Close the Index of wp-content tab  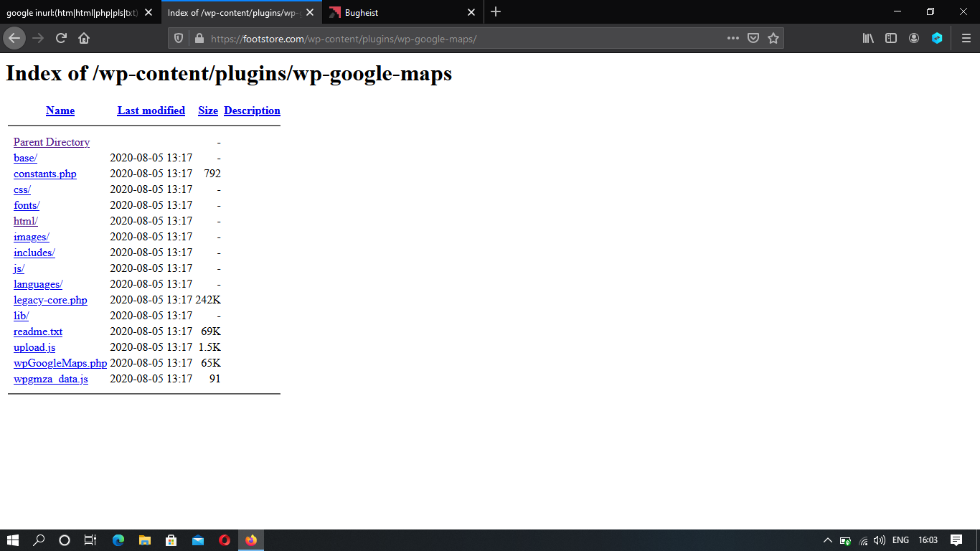[310, 12]
